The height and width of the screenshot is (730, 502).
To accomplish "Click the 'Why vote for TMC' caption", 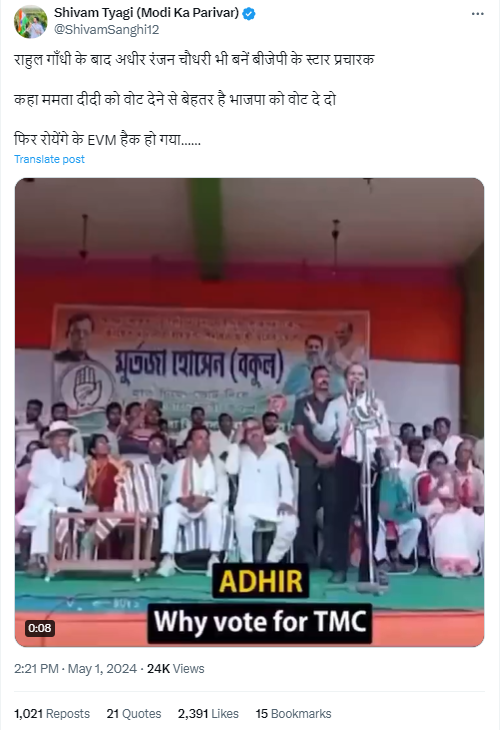I will 260,622.
